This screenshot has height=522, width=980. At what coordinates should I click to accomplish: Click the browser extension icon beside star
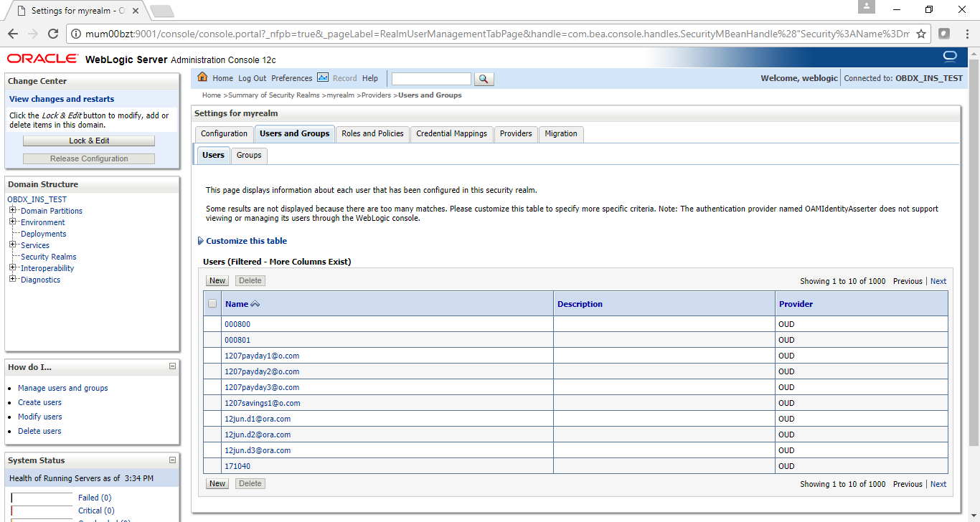click(944, 34)
